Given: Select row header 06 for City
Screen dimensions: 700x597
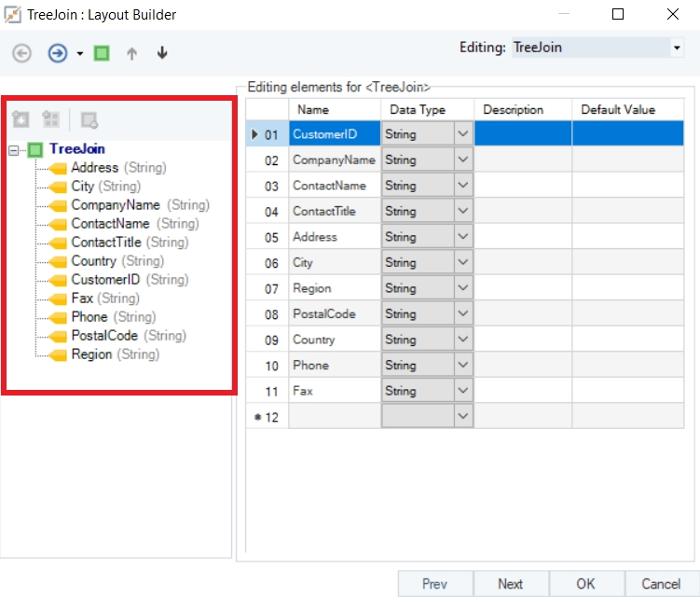Looking at the screenshot, I should pyautogui.click(x=267, y=263).
